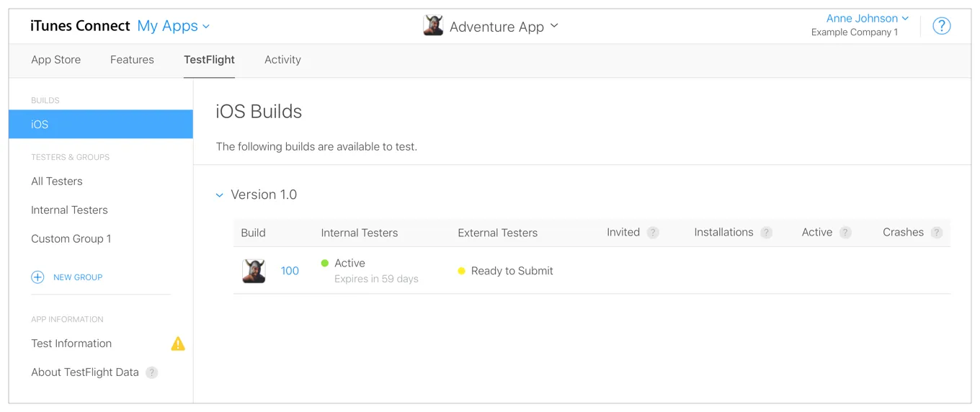Select All Testers in the sidebar
Screen dimensions: 980x412
(x=57, y=182)
